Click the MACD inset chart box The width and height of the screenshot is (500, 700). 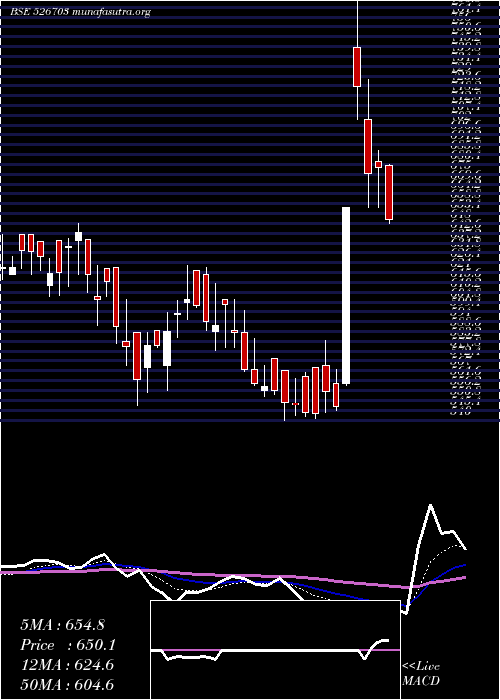click(275, 650)
